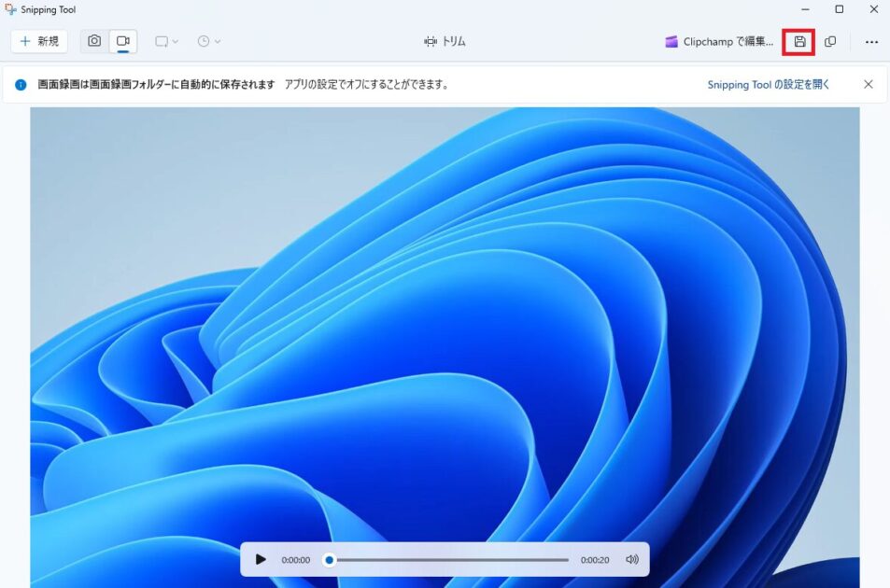Click the playback position handle
This screenshot has width=890, height=588.
click(330, 560)
